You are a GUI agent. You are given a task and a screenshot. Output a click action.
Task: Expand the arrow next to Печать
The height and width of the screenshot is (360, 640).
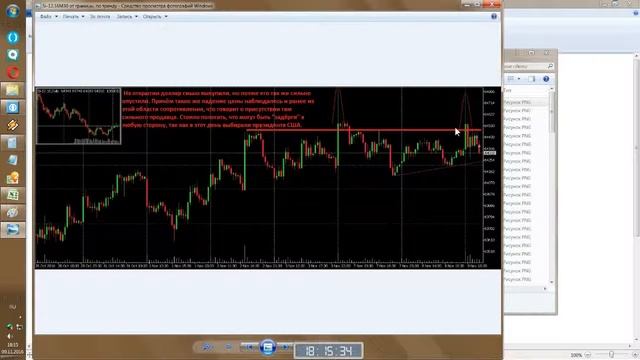tap(83, 17)
